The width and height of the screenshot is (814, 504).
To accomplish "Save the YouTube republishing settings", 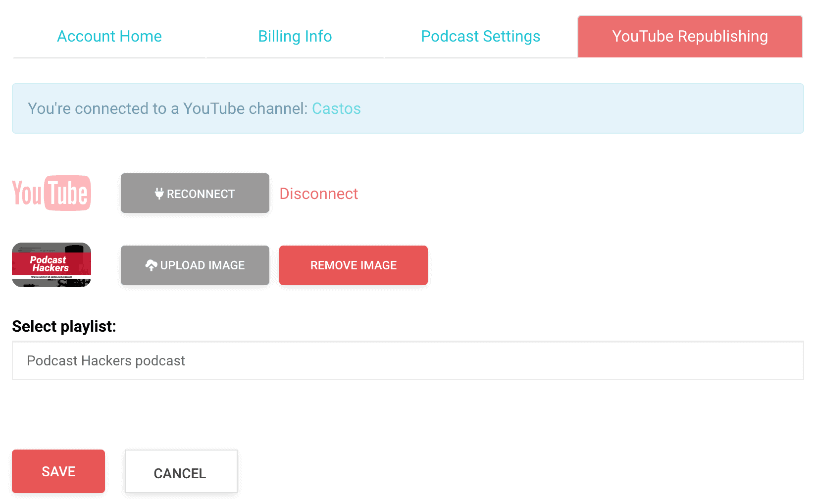I will pyautogui.click(x=58, y=471).
